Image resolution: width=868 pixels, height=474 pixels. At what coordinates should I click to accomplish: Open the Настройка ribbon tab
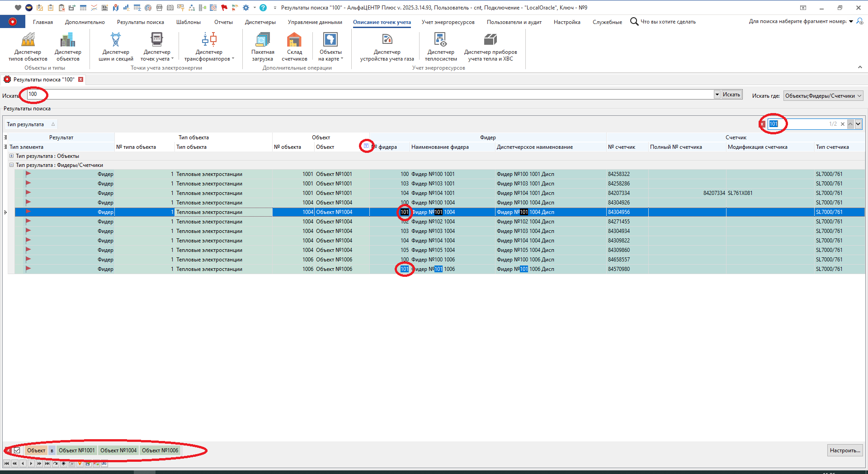click(x=566, y=22)
